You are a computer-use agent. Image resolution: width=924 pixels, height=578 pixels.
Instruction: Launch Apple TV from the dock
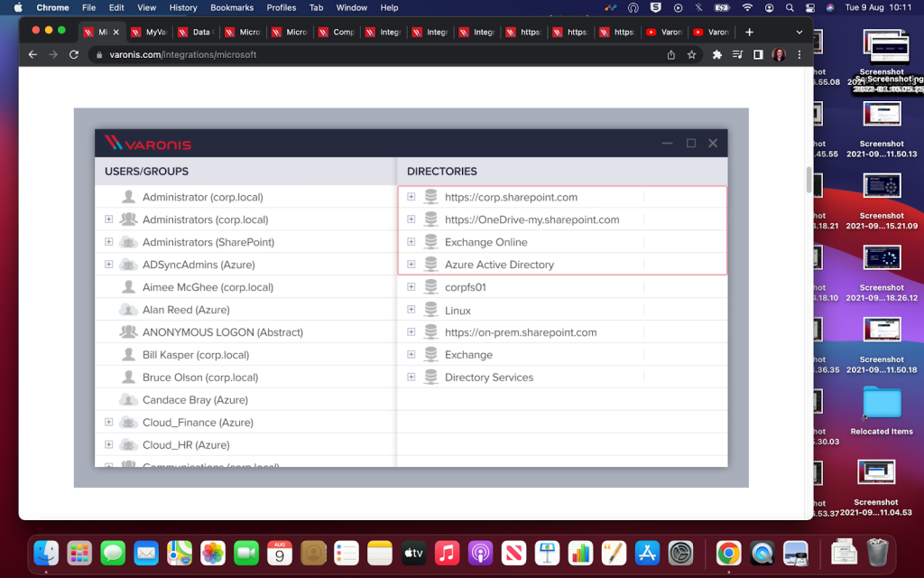[413, 554]
